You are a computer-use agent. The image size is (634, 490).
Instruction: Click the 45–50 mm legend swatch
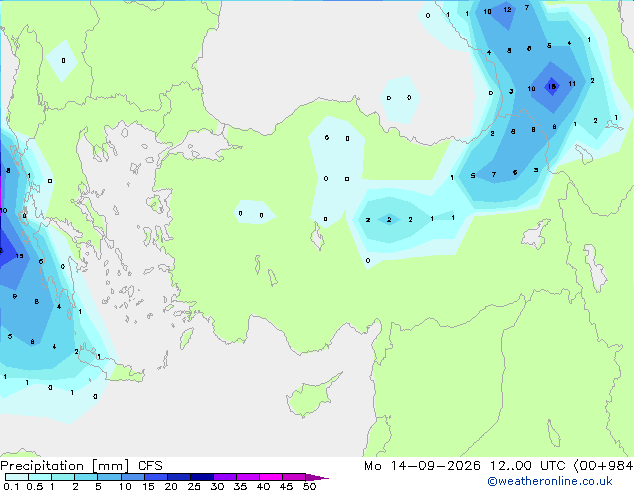294,477
